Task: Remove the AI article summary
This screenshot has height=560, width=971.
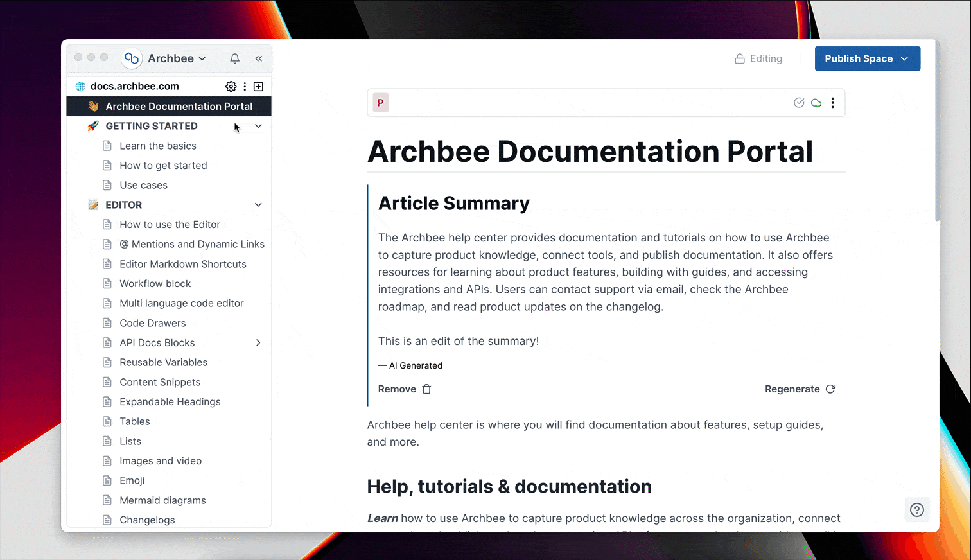Action: tap(405, 389)
